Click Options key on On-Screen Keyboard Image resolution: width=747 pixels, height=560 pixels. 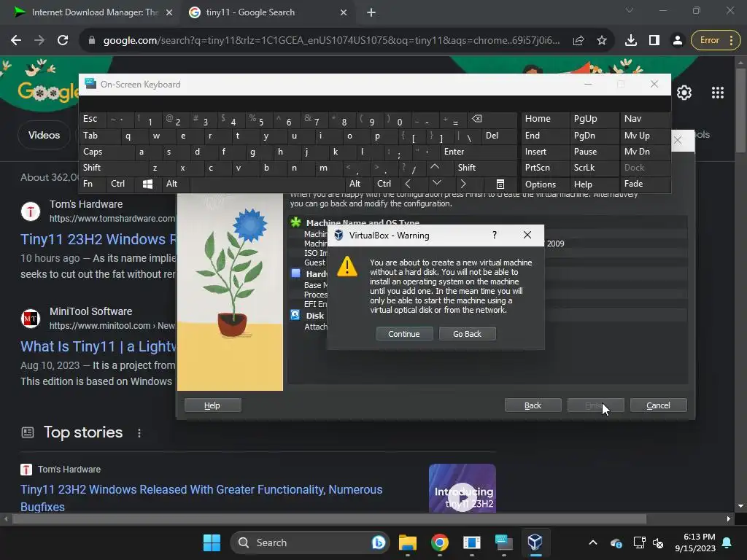click(544, 184)
